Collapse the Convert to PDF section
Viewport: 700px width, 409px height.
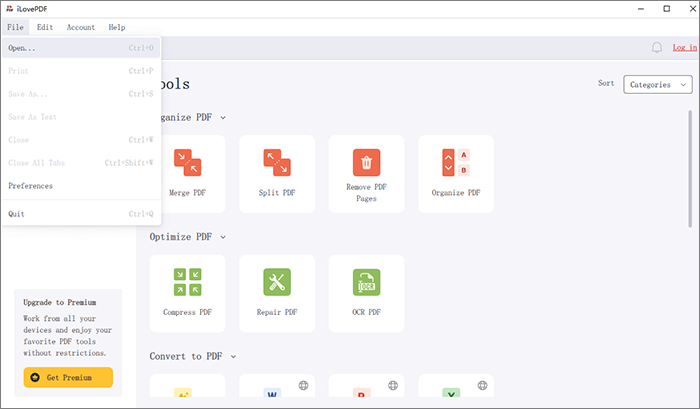coord(233,356)
